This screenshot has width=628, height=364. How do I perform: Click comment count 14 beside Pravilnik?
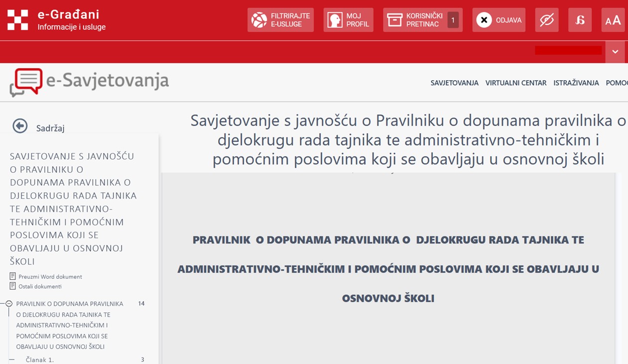tap(141, 303)
